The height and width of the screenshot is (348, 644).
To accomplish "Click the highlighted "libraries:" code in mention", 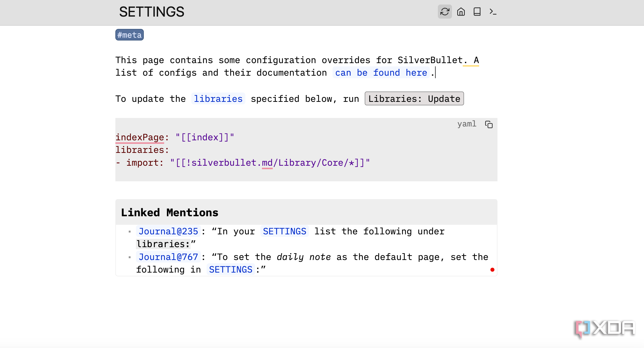I will click(x=163, y=244).
